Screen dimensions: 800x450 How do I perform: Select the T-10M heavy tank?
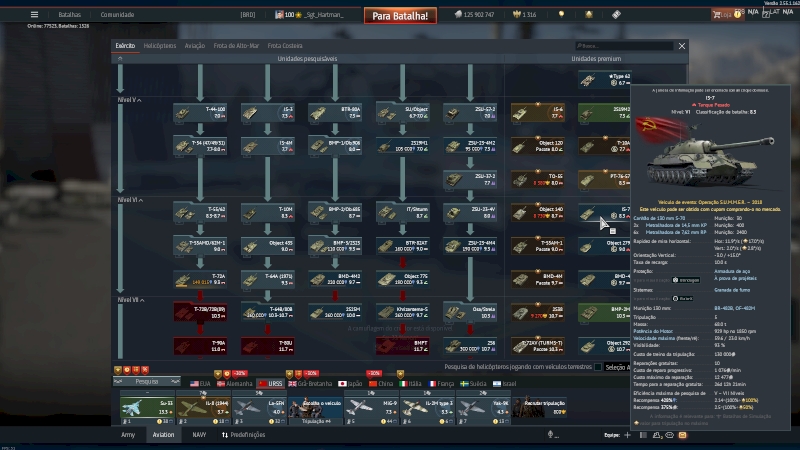tap(268, 213)
